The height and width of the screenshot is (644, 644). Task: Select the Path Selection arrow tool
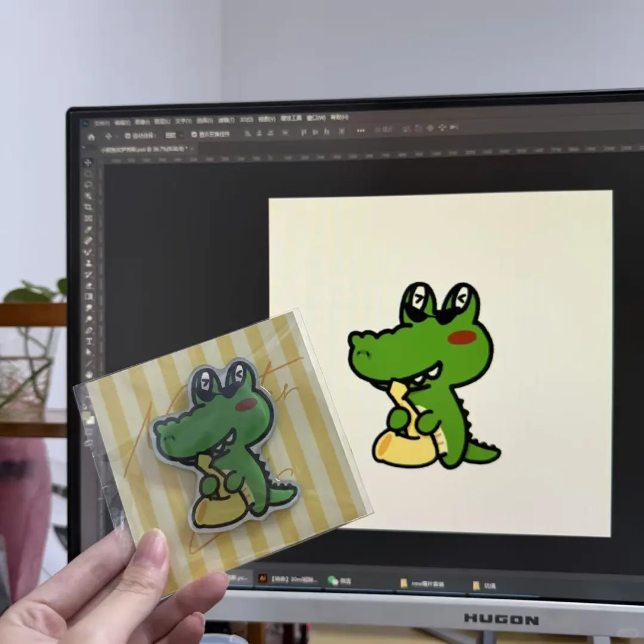89,352
